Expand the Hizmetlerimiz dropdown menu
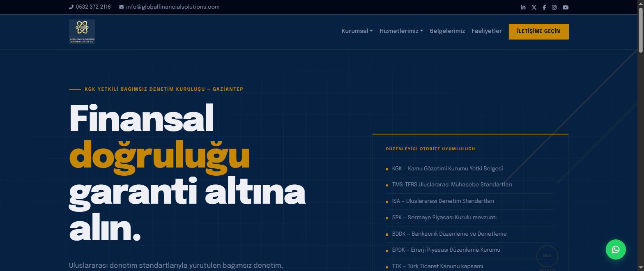This screenshot has width=644, height=271. [401, 31]
